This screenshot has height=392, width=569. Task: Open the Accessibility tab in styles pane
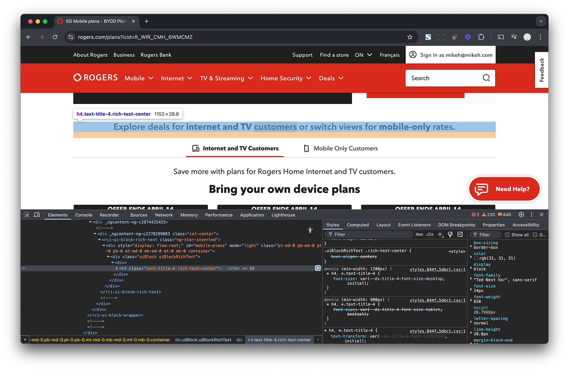pyautogui.click(x=526, y=225)
